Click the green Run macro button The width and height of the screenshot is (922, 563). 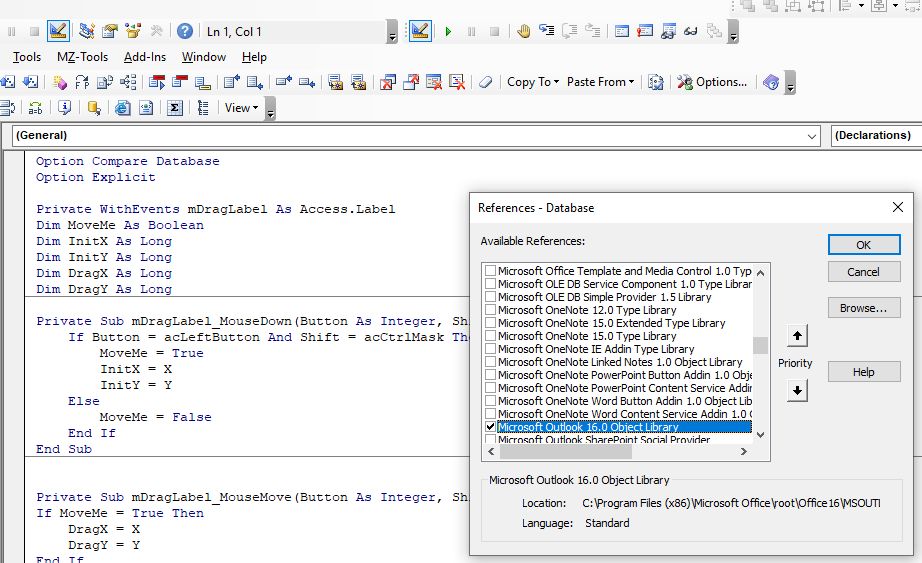[x=448, y=32]
